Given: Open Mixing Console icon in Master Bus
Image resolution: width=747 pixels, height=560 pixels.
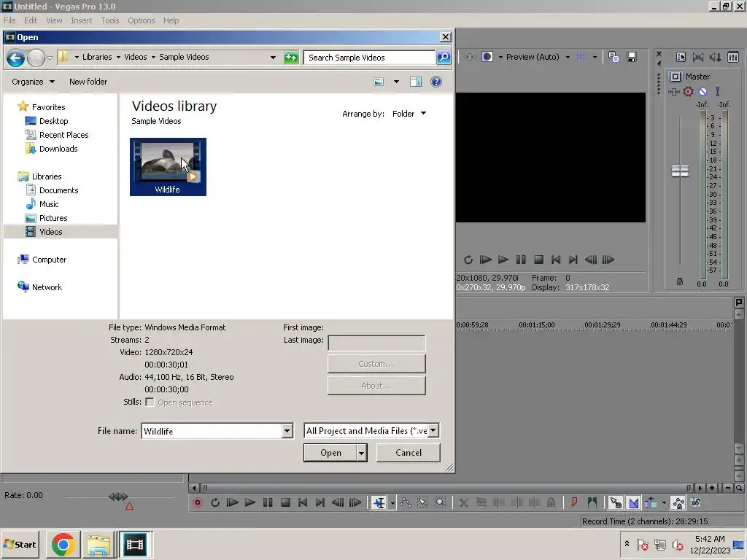Looking at the screenshot, I should (x=733, y=57).
